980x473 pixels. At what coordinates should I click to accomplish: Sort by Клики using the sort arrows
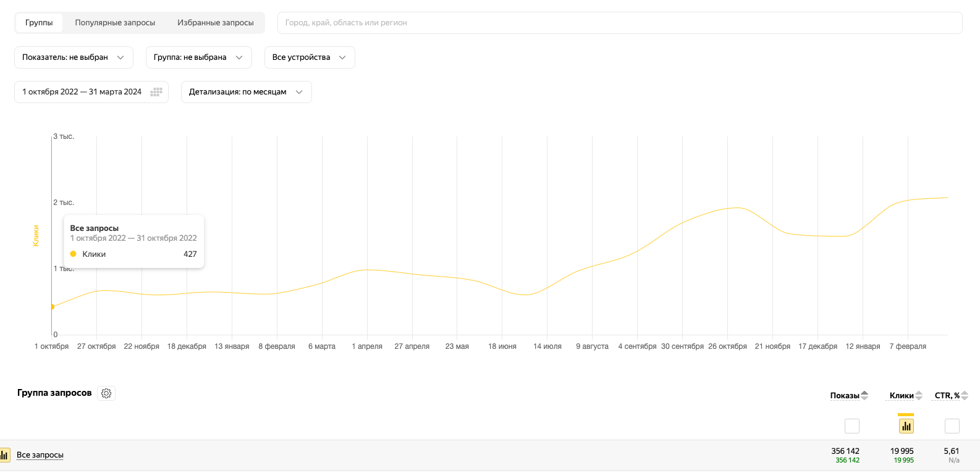tap(919, 395)
